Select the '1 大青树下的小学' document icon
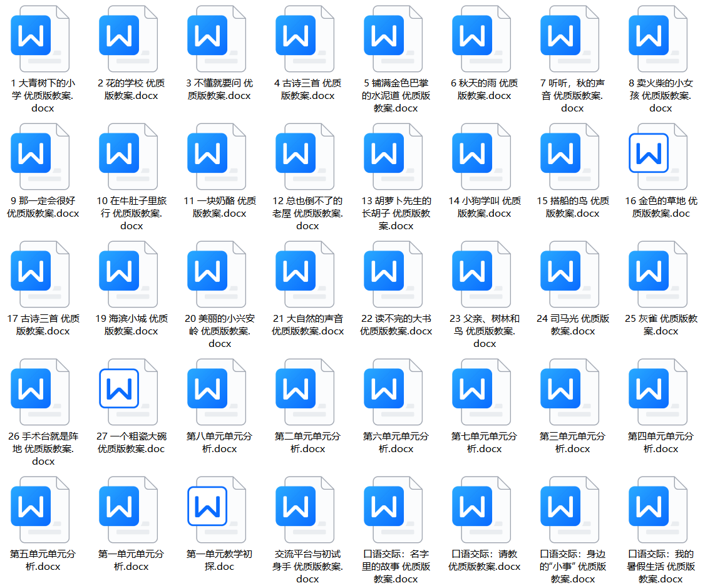The height and width of the screenshot is (588, 705). pyautogui.click(x=41, y=39)
